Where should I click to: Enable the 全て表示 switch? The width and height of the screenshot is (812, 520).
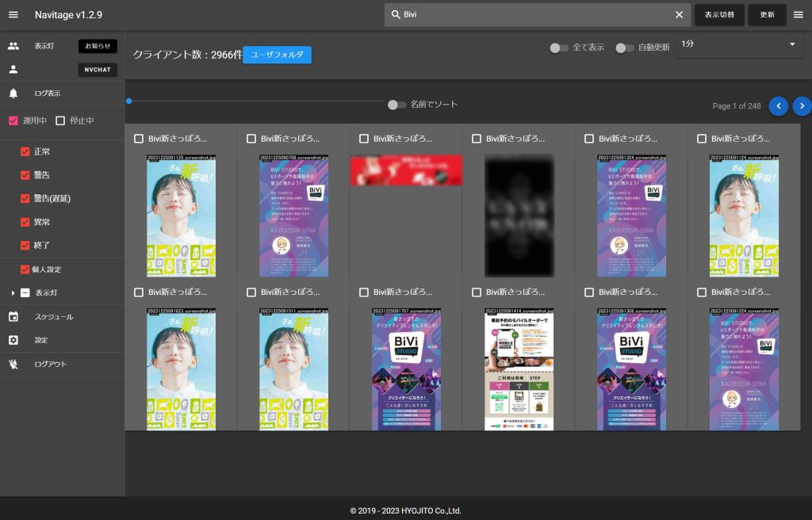558,48
